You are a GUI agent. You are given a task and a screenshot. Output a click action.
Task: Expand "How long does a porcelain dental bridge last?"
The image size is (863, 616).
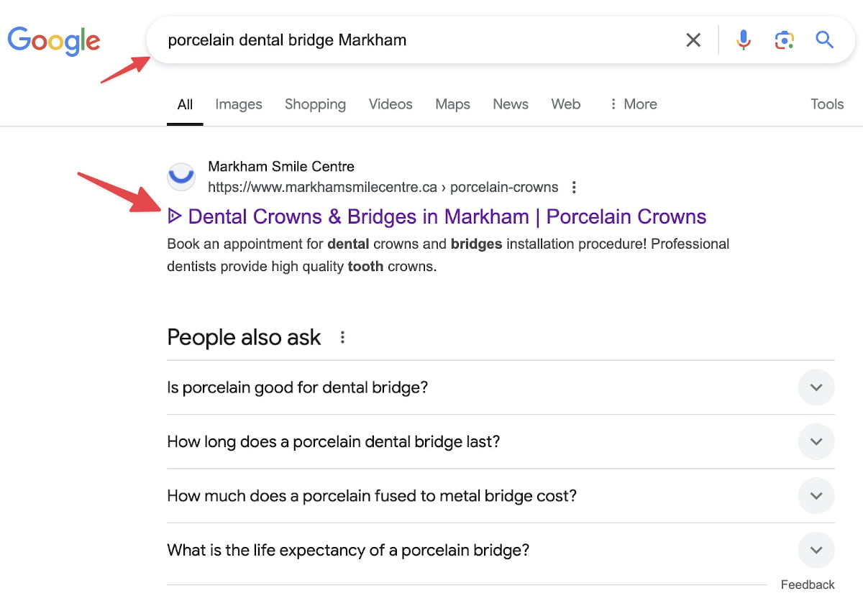coord(816,441)
